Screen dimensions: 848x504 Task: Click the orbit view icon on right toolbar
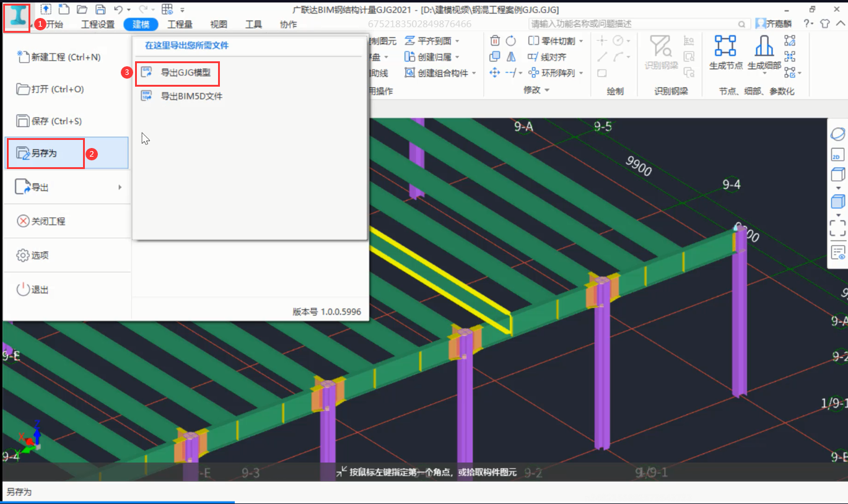click(x=837, y=135)
